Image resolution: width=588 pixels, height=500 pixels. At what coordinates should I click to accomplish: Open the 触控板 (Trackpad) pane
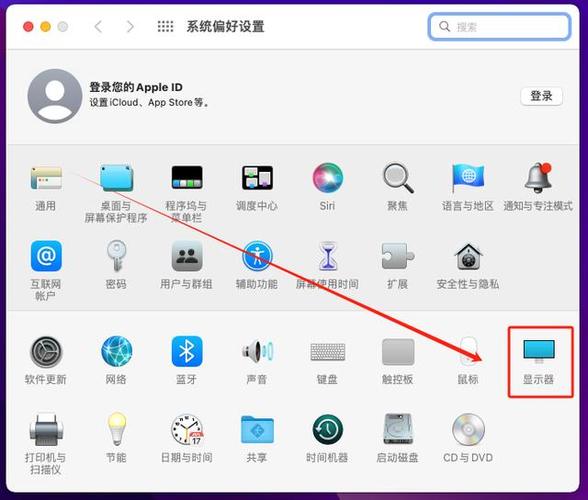pos(398,352)
